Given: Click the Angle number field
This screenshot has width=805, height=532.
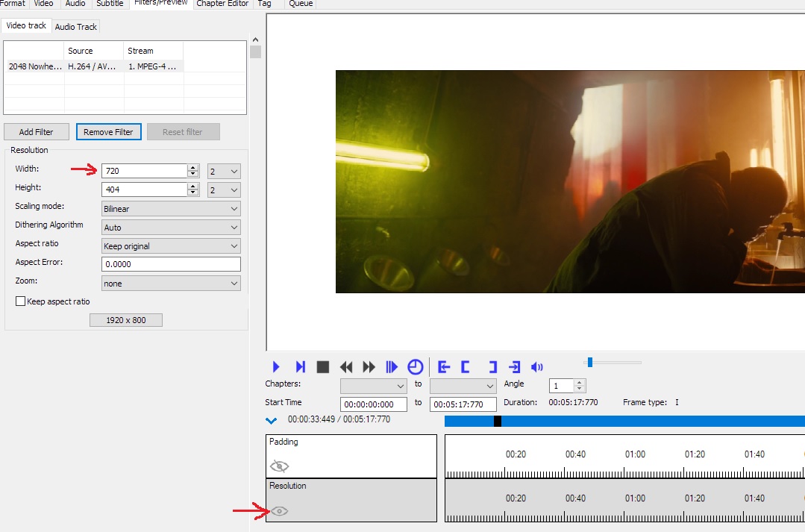Looking at the screenshot, I should pos(562,386).
